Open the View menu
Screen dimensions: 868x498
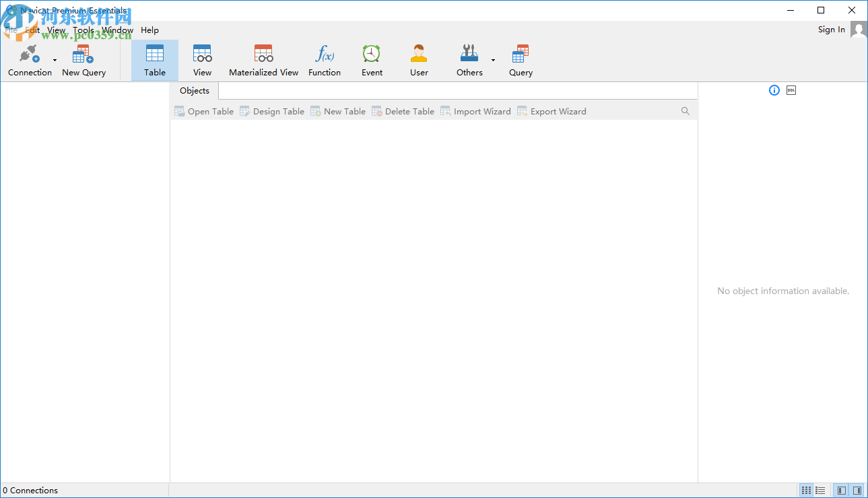pyautogui.click(x=57, y=30)
